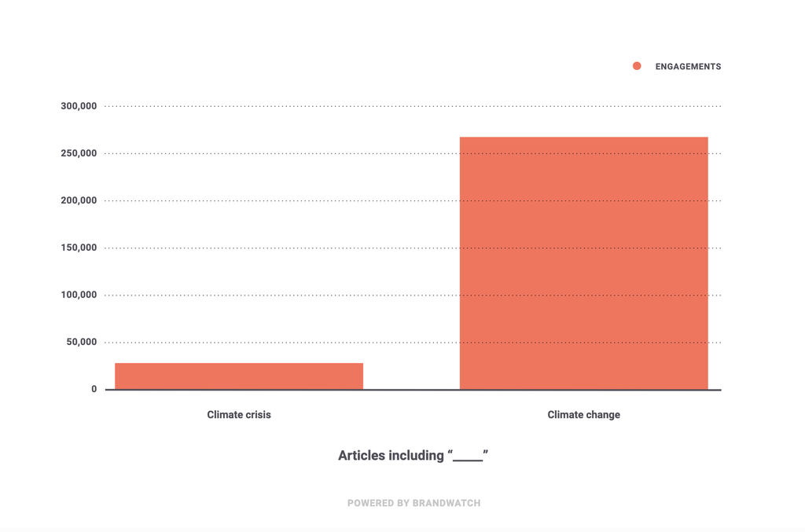This screenshot has height=532, width=805.
Task: Click the 250,000 y-axis label
Action: [x=79, y=153]
